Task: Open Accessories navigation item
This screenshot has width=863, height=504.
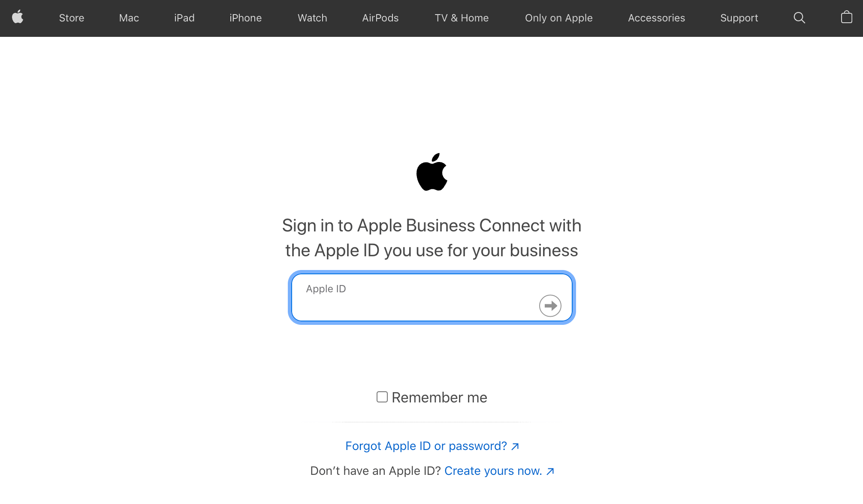Action: (x=657, y=18)
